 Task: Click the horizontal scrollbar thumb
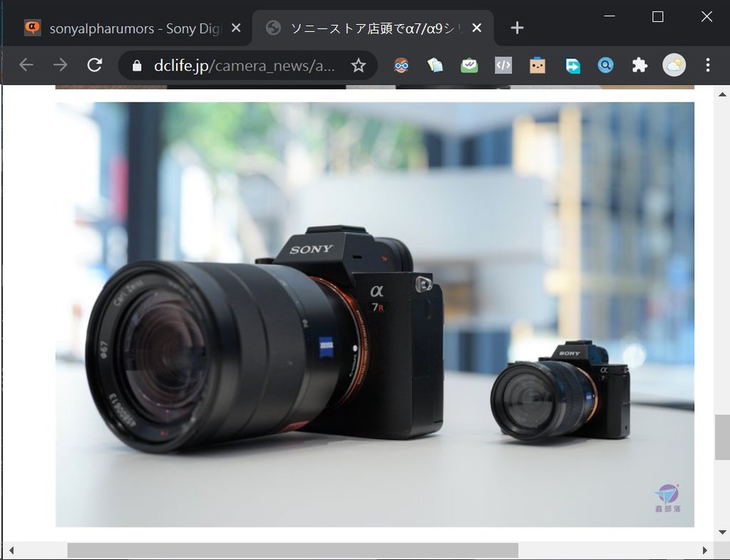pyautogui.click(x=293, y=550)
